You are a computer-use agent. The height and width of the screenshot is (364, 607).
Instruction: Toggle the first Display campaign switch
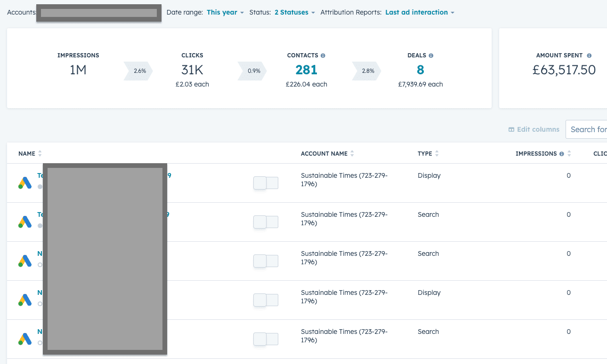pos(266,183)
